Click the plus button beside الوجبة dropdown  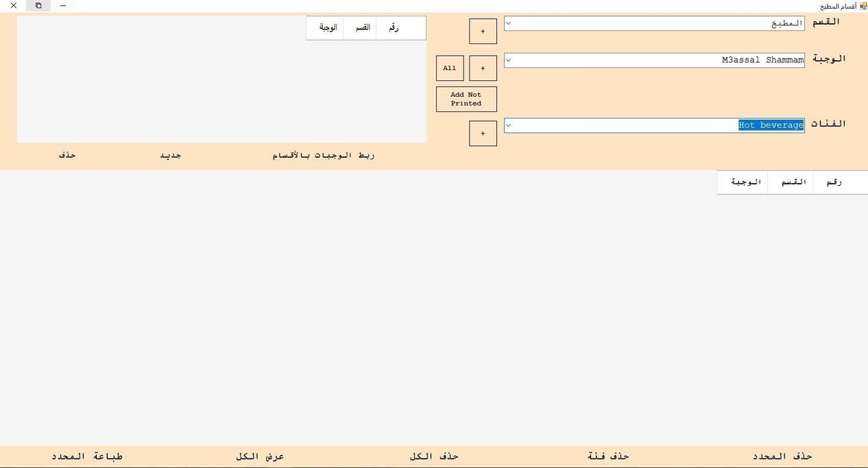coord(483,68)
